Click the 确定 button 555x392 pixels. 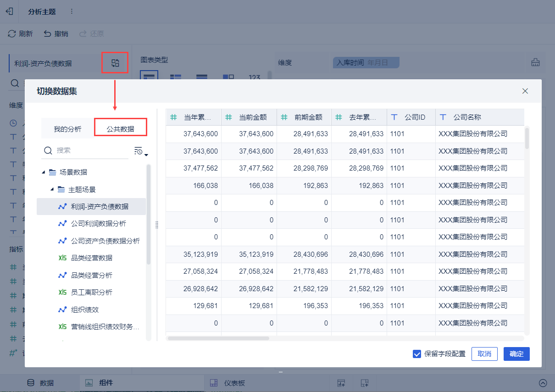516,354
